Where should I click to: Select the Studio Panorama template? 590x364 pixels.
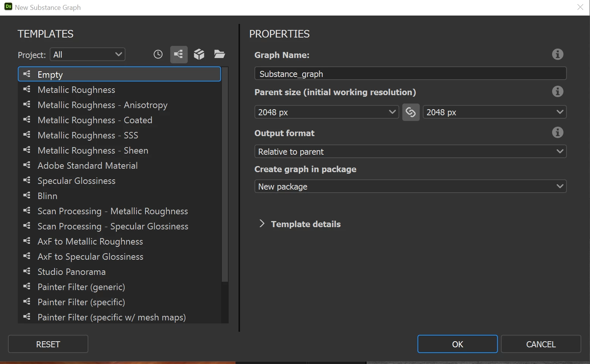pos(119,271)
